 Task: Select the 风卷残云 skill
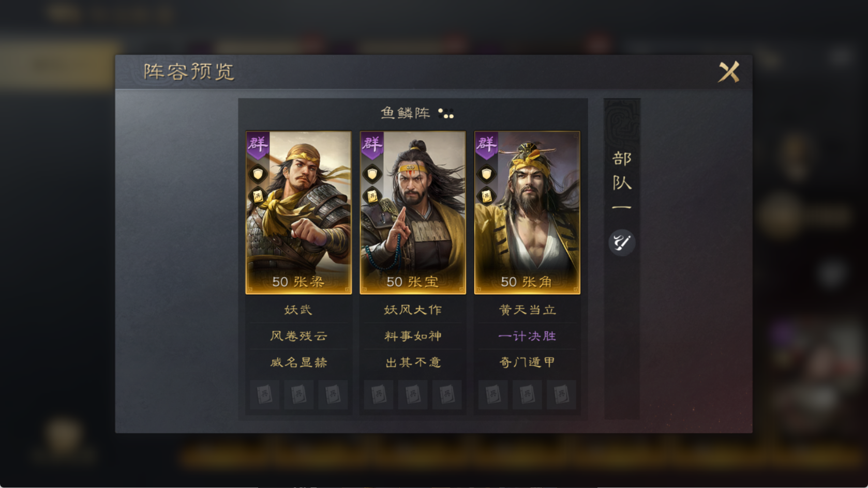[x=298, y=336]
